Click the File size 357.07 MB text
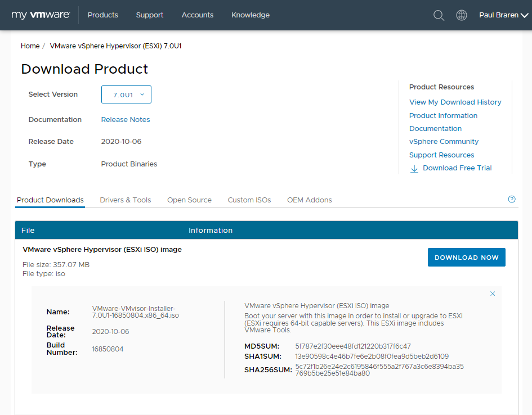This screenshot has height=415, width=532. (x=56, y=265)
